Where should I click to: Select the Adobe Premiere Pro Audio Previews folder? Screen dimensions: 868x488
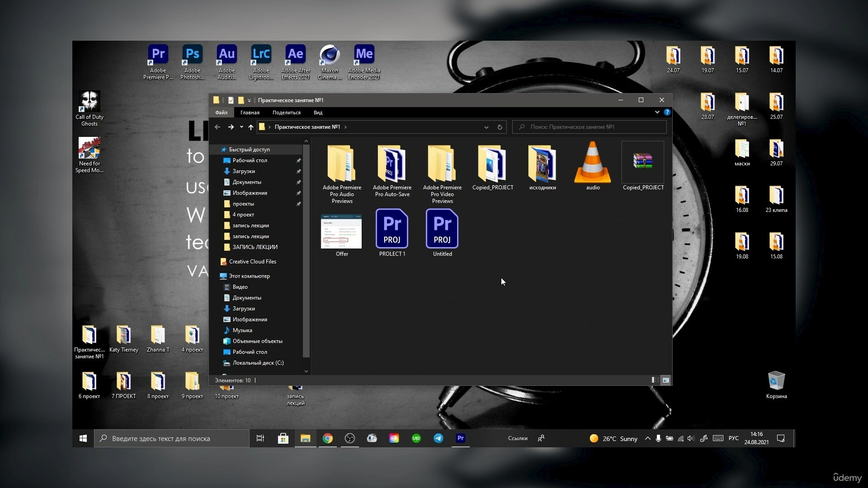pyautogui.click(x=342, y=174)
